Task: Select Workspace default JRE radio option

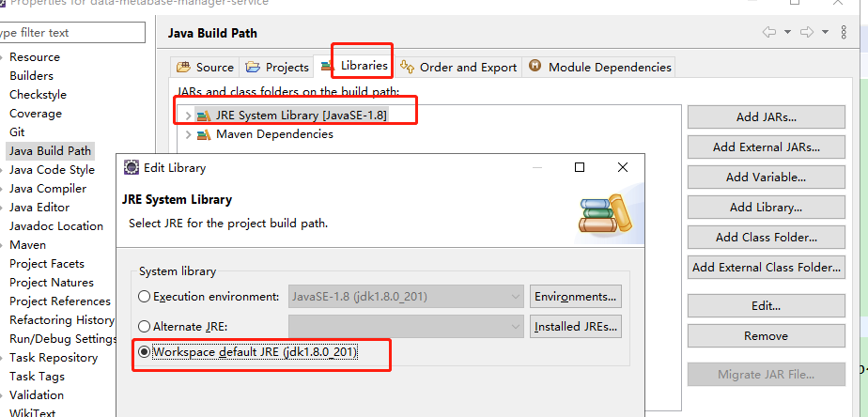Action: tap(144, 352)
